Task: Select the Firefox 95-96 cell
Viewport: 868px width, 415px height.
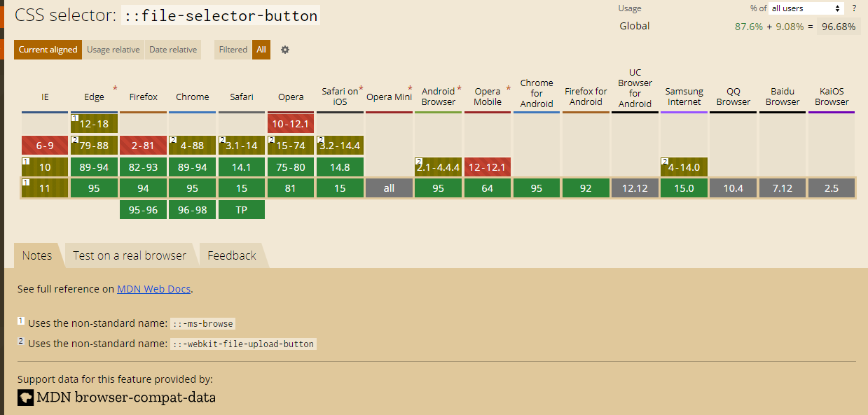Action: coord(143,210)
